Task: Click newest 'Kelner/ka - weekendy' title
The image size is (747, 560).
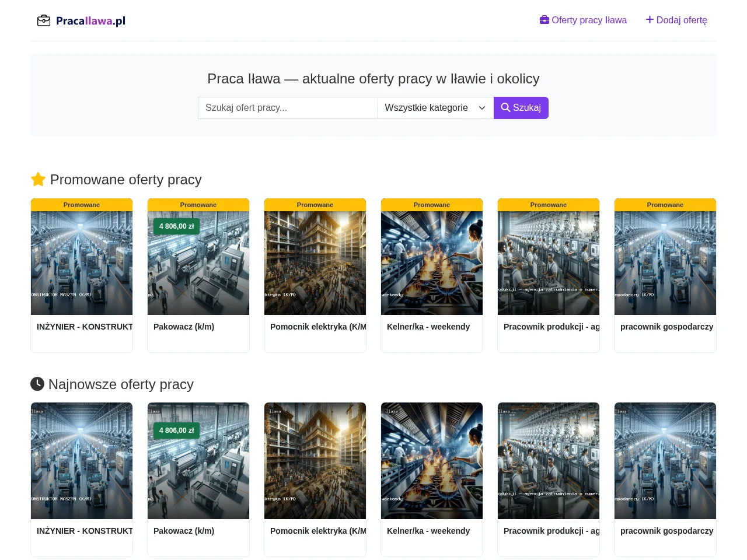Action: [428, 531]
